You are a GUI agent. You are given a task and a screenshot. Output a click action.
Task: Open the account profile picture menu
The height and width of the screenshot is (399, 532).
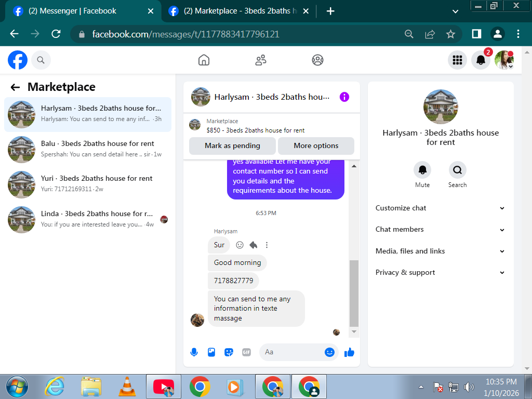(x=504, y=60)
